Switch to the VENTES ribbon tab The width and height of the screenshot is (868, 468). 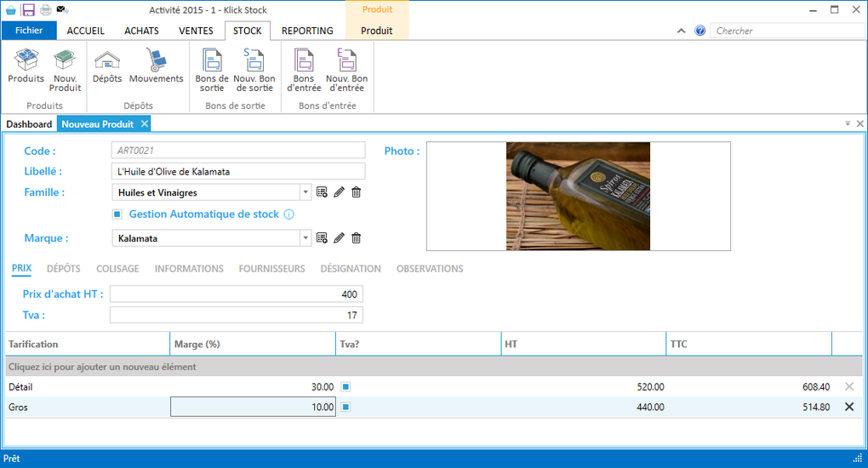(x=196, y=31)
